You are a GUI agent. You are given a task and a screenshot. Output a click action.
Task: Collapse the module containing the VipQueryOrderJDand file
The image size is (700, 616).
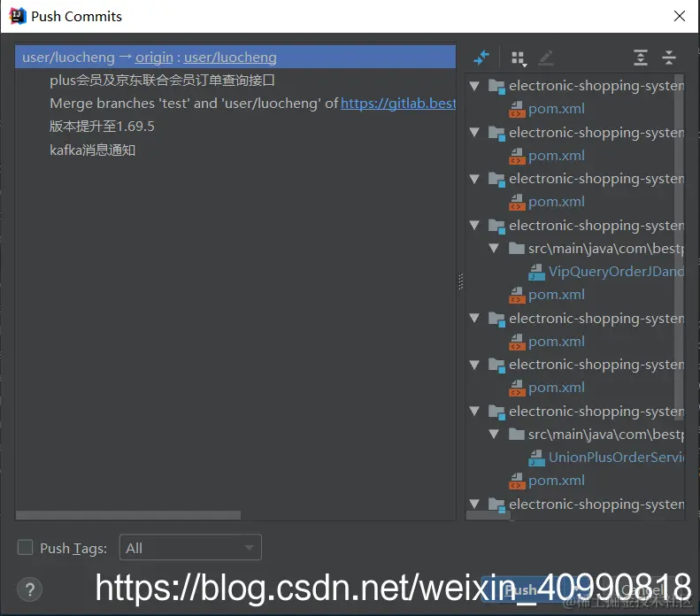474,225
